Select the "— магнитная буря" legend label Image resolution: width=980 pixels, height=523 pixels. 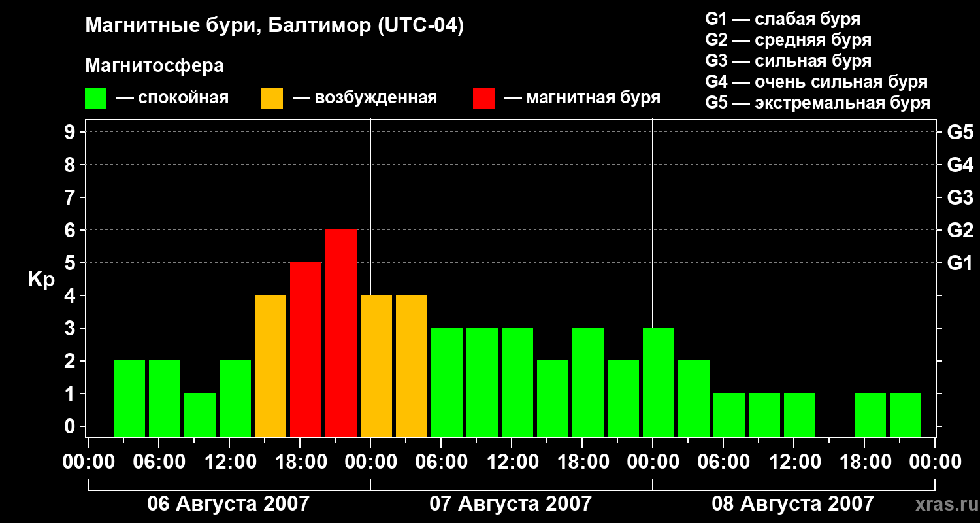coord(582,98)
